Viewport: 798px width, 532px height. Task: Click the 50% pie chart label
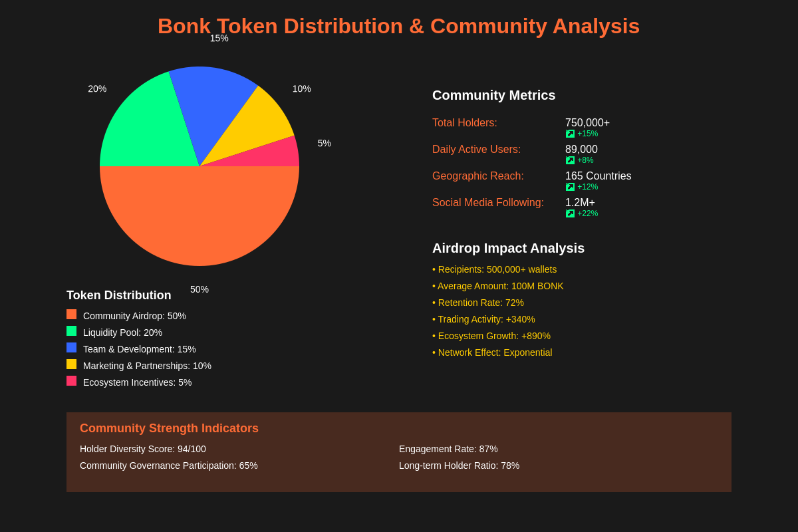pyautogui.click(x=199, y=289)
